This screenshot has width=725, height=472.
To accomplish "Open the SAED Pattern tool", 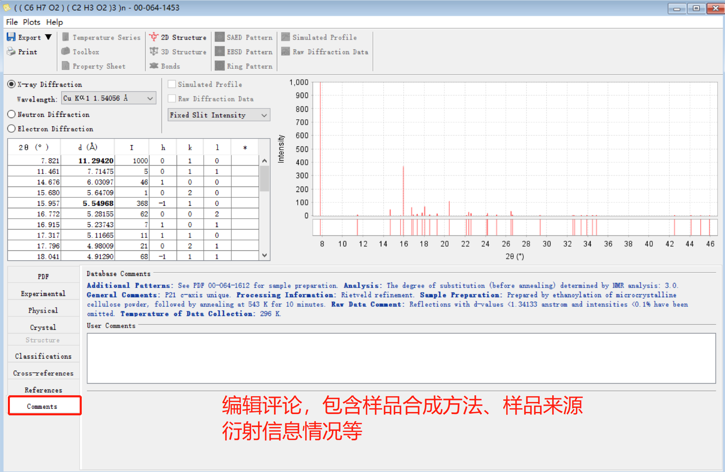I will pos(220,38).
